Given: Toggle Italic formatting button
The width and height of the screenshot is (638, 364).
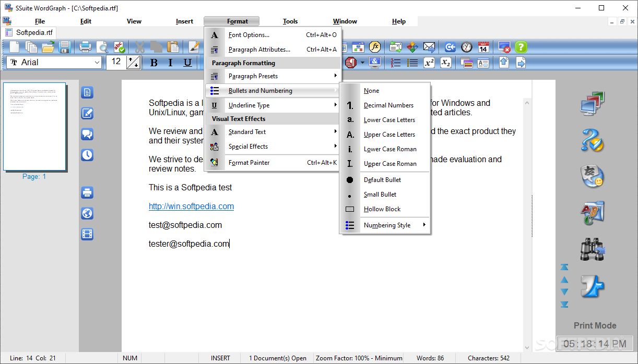Looking at the screenshot, I should pos(170,63).
